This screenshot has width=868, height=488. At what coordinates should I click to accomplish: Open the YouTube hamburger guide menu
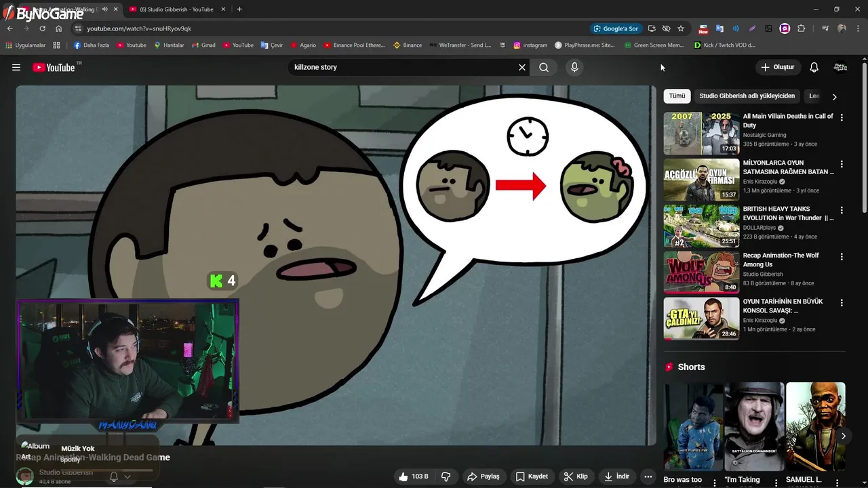point(16,67)
